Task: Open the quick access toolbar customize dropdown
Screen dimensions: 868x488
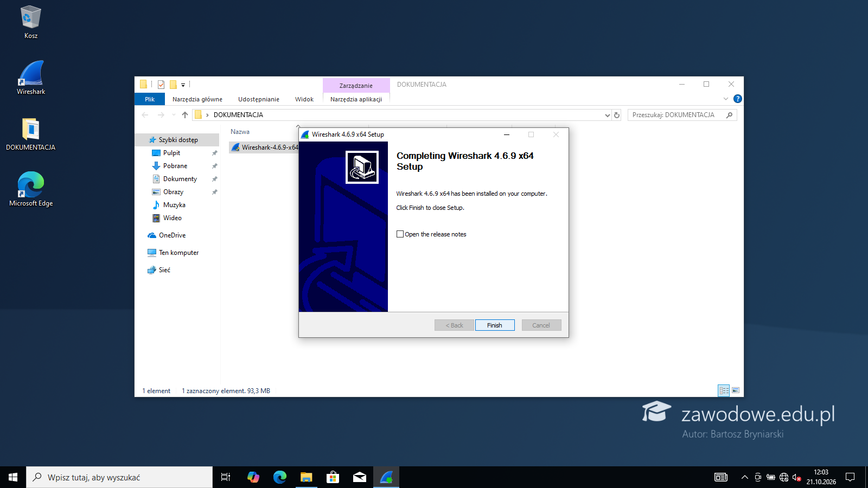Action: coord(183,85)
